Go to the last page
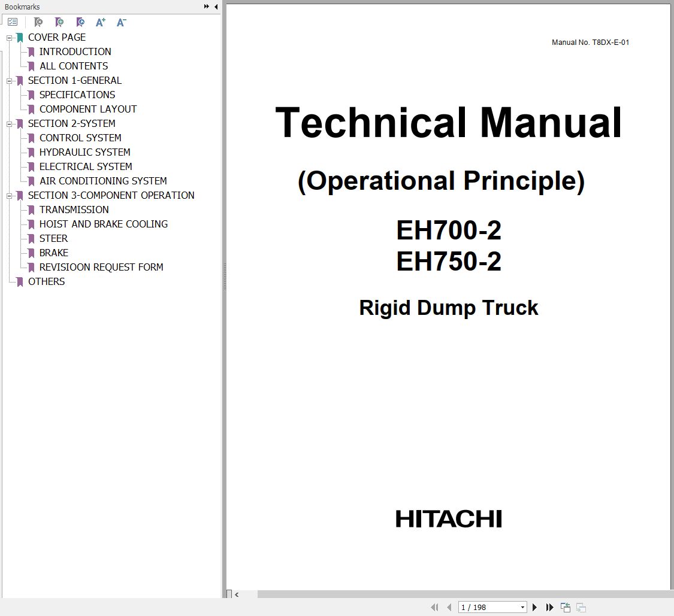674x616 pixels. coord(549,607)
